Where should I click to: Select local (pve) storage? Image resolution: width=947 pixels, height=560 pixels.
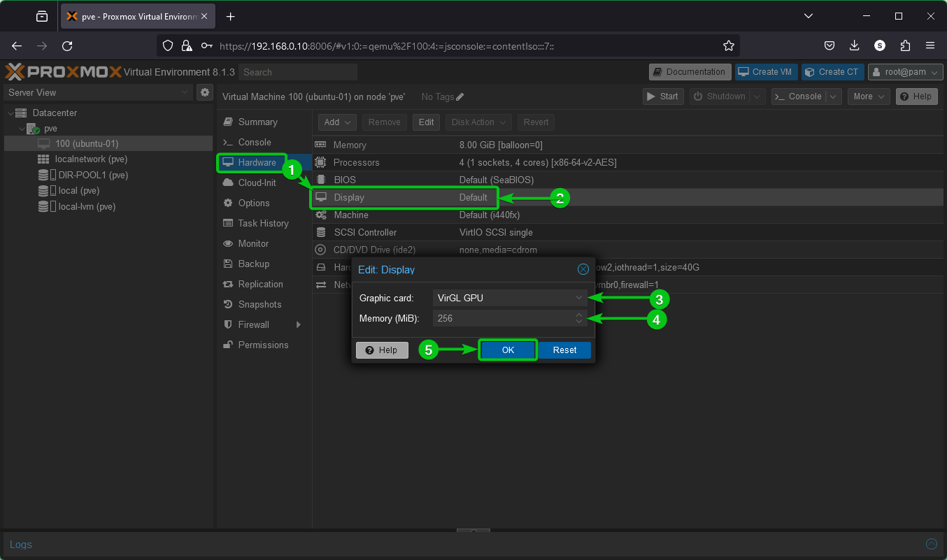[79, 191]
